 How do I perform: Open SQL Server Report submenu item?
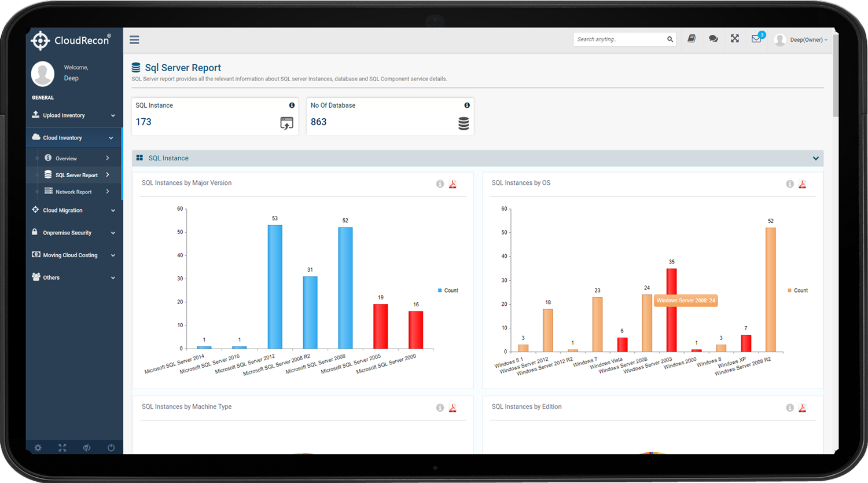coord(74,175)
